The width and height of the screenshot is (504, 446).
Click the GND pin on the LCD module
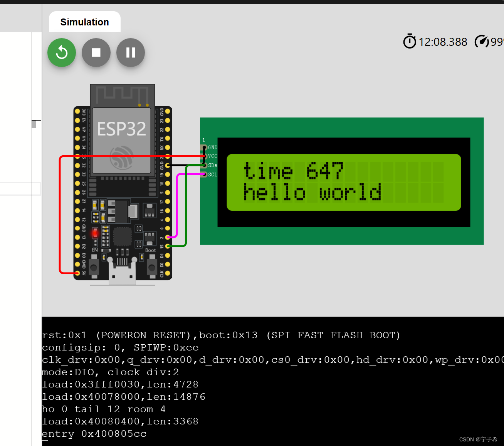(x=204, y=147)
